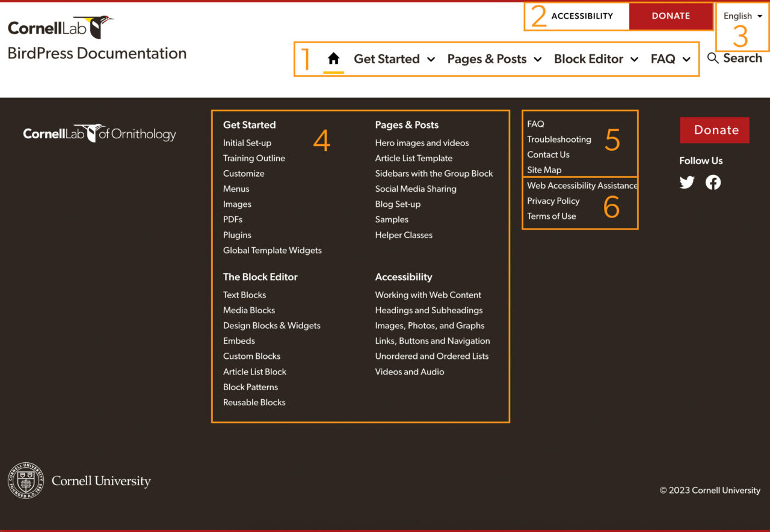
Task: Open the Article List Block link
Action: click(254, 371)
